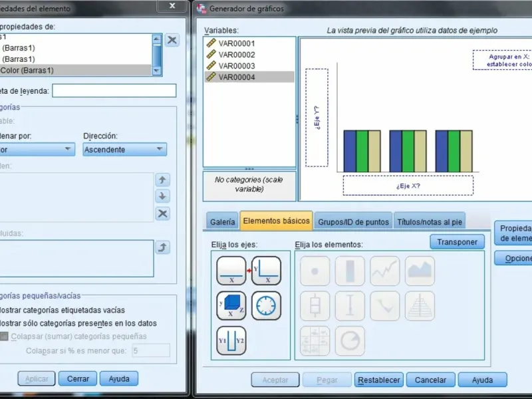
Task: Click the Generador de gráficos title bar icon
Action: pos(201,9)
